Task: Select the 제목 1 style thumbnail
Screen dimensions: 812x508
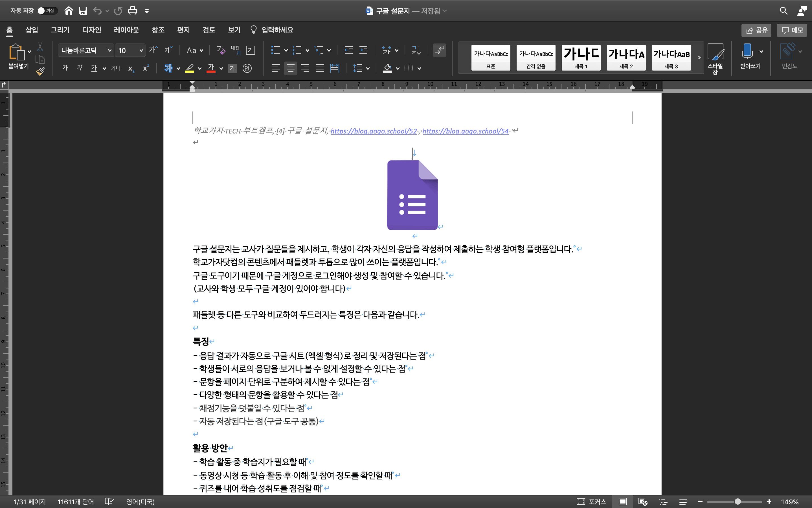Action: pos(581,58)
